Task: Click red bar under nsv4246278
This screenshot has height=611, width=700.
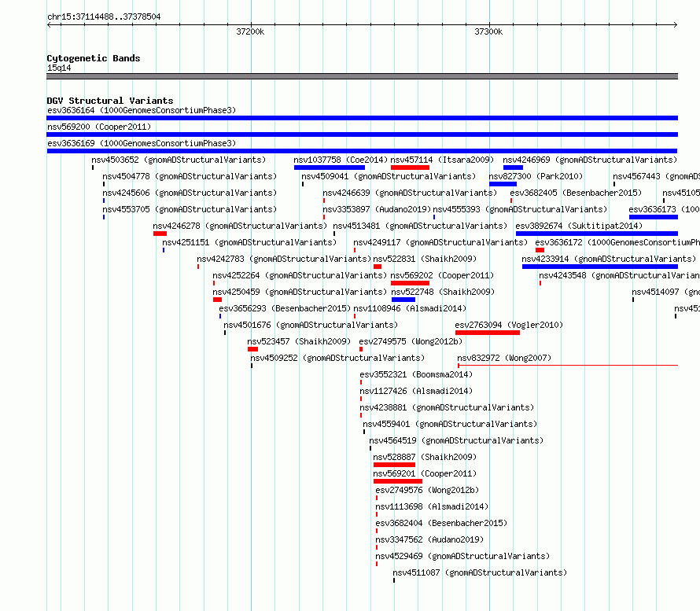Action: tap(160, 234)
